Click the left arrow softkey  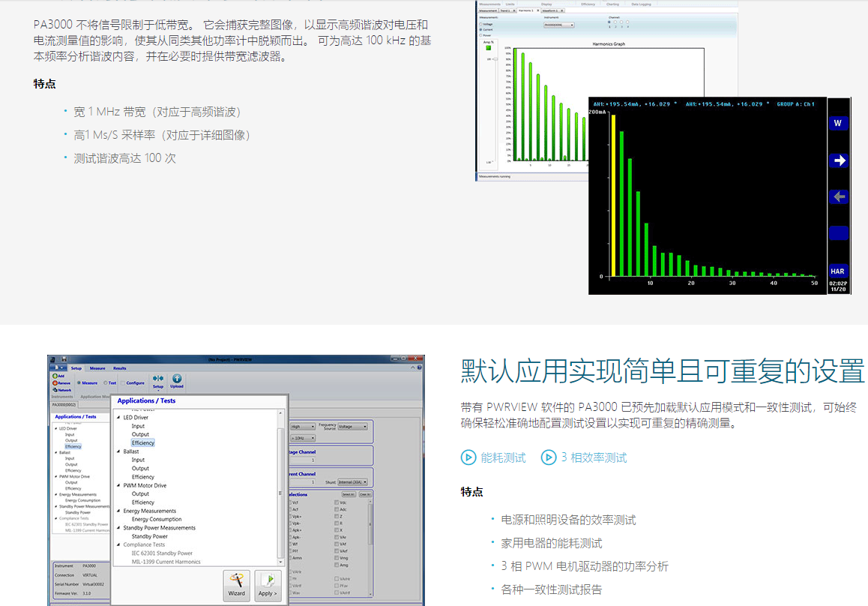coord(839,196)
